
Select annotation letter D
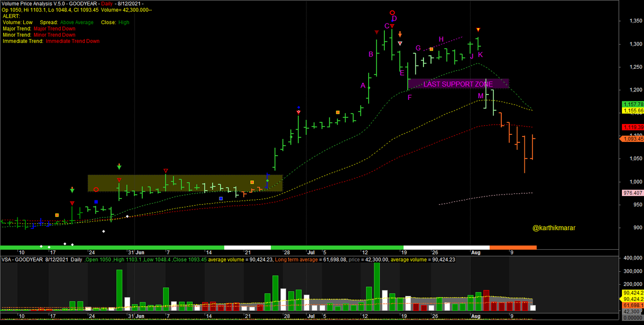394,19
